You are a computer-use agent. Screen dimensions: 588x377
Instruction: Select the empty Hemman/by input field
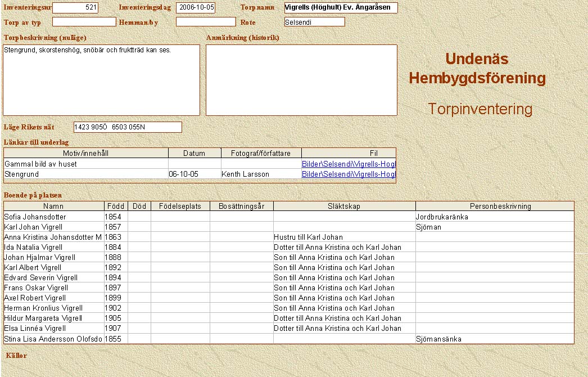point(205,22)
